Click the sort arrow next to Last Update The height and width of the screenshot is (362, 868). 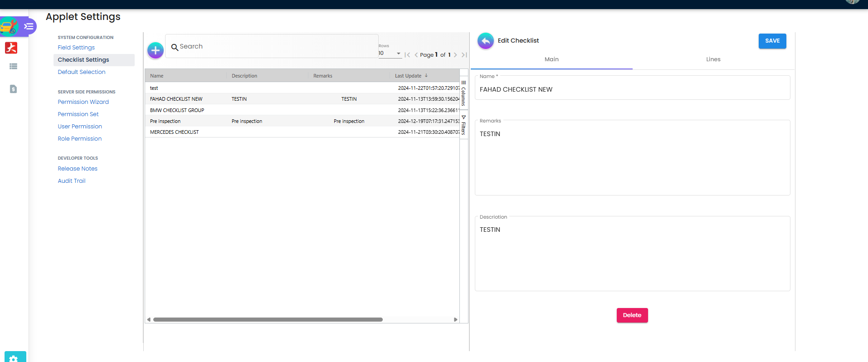[426, 75]
